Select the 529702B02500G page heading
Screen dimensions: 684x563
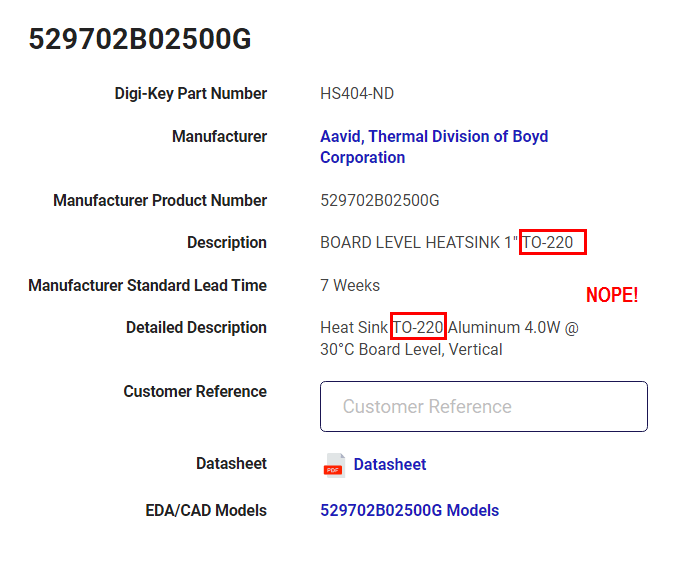tap(140, 39)
